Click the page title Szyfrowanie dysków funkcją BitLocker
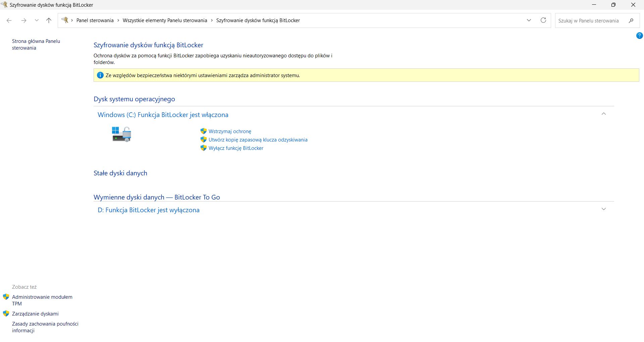Image resolution: width=644 pixels, height=342 pixels. (148, 45)
